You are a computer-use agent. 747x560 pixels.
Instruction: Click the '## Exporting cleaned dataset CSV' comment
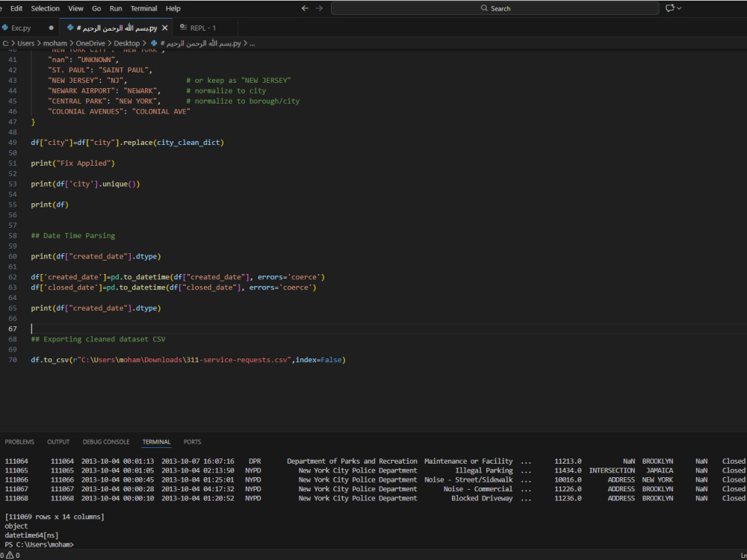pos(98,340)
